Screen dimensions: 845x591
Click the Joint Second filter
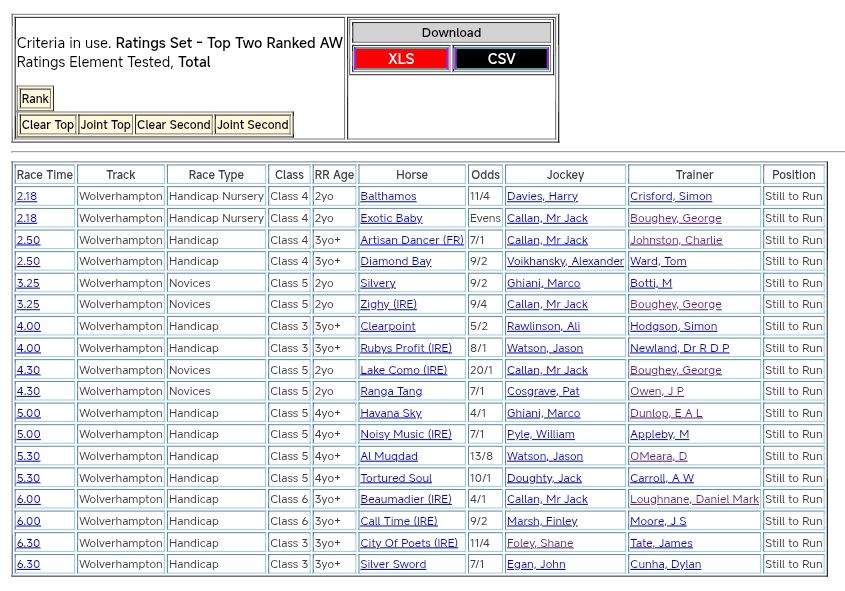[253, 125]
